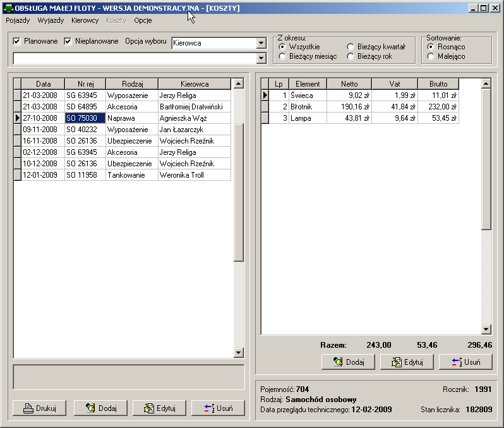Click the Kierowca column header
Viewport: 504px width, 428px height.
(195, 84)
